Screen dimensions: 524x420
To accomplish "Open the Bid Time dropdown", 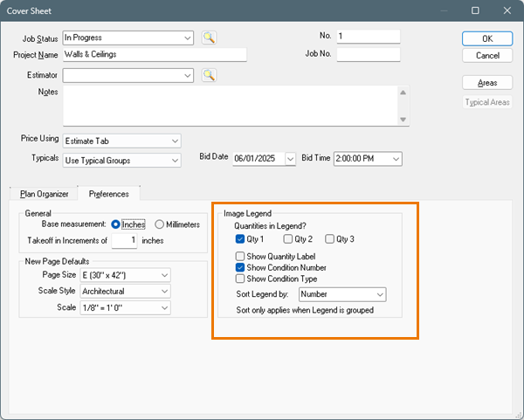I will click(x=368, y=159).
